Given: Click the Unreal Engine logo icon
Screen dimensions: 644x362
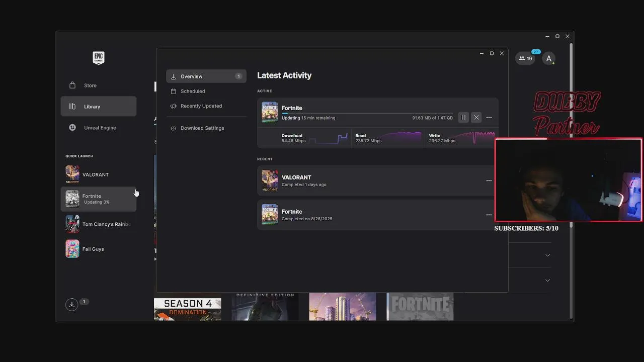Looking at the screenshot, I should [72, 128].
